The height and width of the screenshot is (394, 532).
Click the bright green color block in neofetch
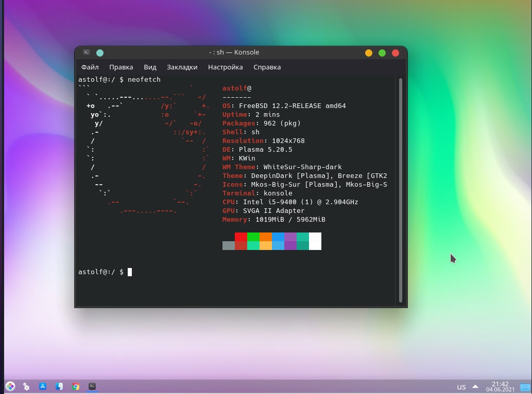(253, 237)
